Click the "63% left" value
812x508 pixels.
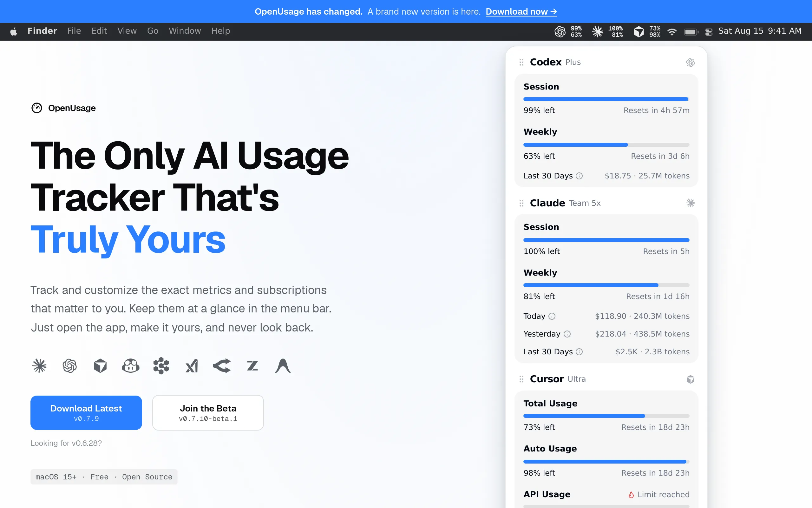539,156
